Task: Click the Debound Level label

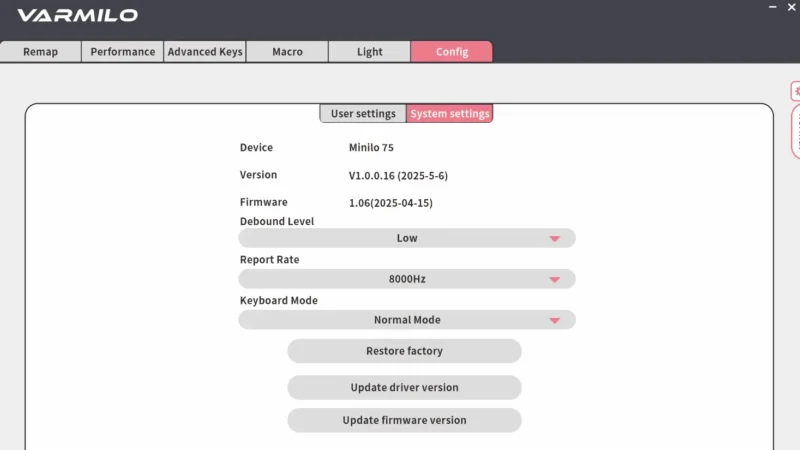Action: click(x=277, y=221)
